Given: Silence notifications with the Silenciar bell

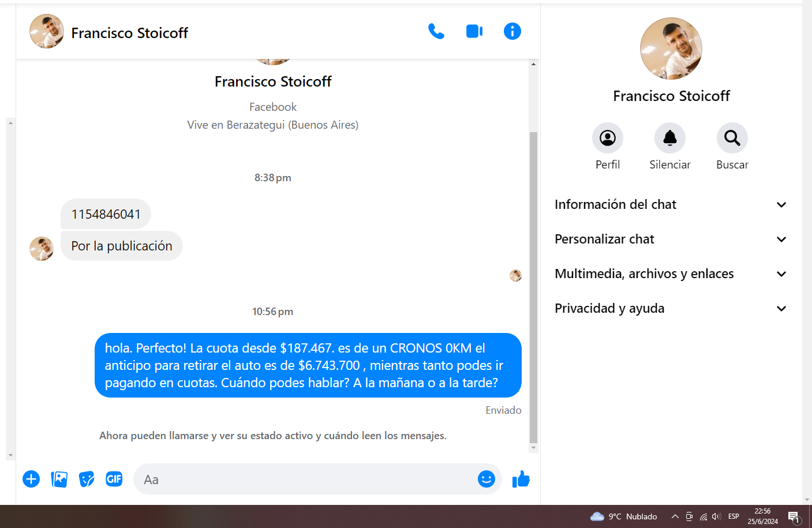Looking at the screenshot, I should coord(670,138).
